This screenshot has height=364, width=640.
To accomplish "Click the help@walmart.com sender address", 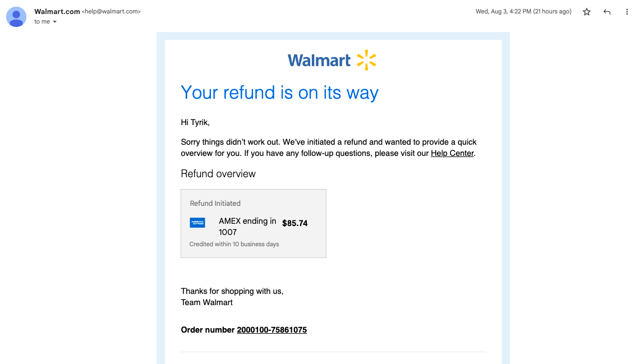I will click(x=111, y=11).
